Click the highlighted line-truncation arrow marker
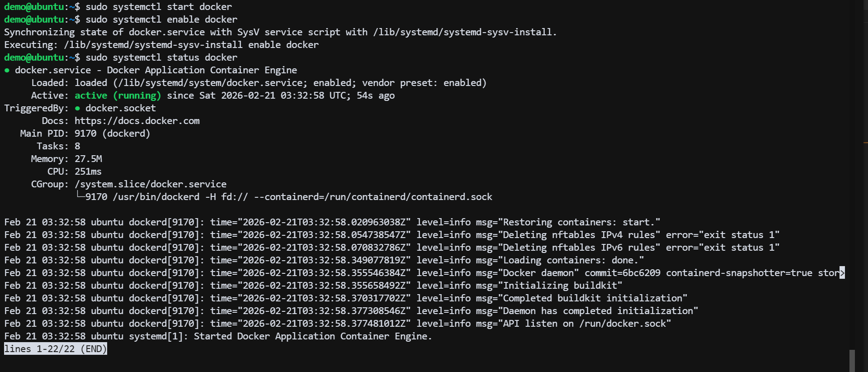This screenshot has width=868, height=372. 842,273
